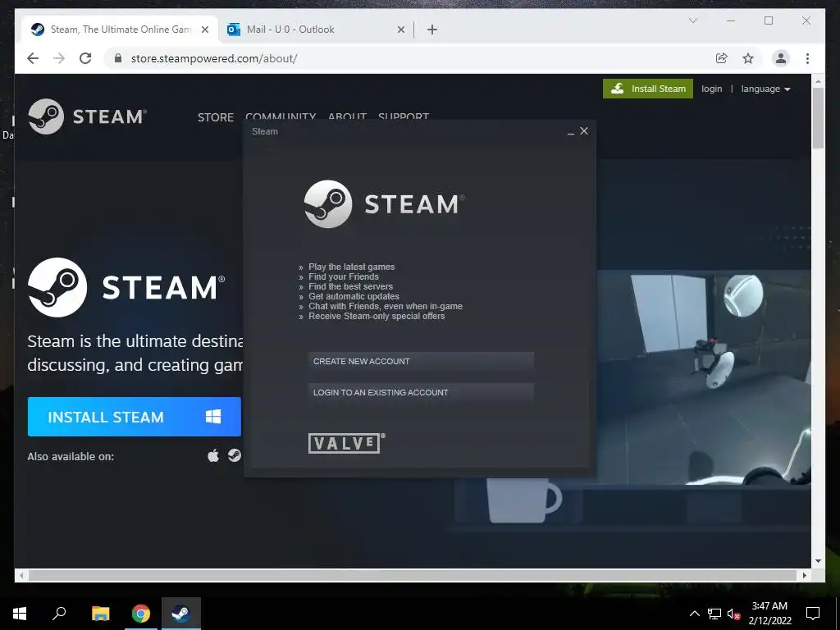Screen dimensions: 840x630
Task: Click Steam icon in taskbar
Action: pos(181,614)
